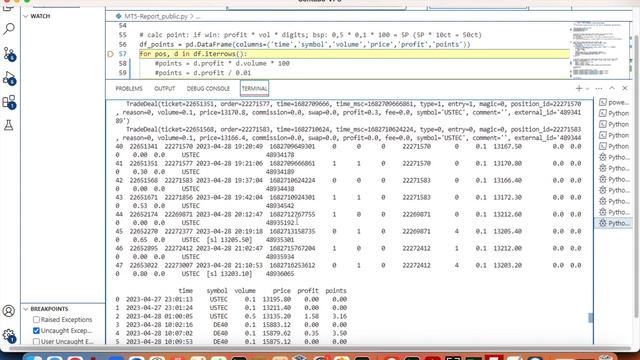Open the Accounts menu icon

9,311
